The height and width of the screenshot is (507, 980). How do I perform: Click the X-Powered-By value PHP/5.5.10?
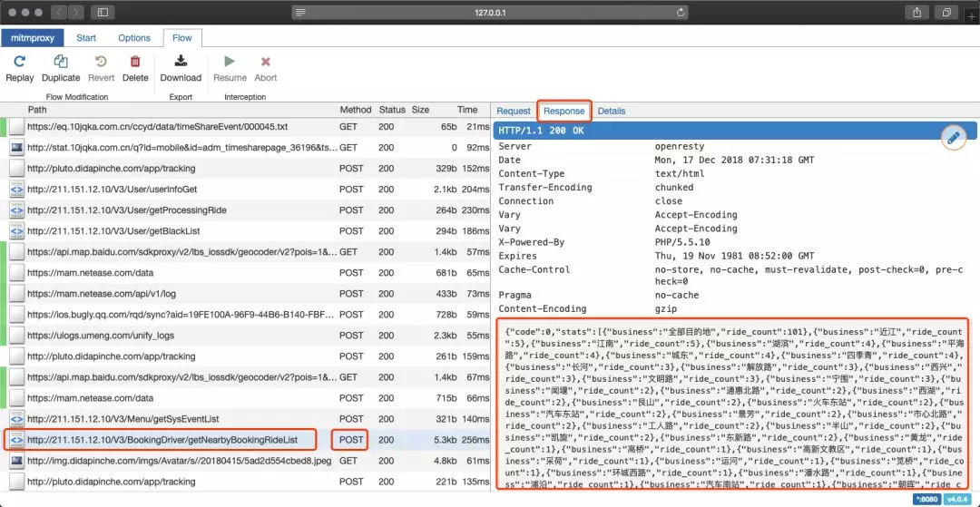tap(681, 242)
